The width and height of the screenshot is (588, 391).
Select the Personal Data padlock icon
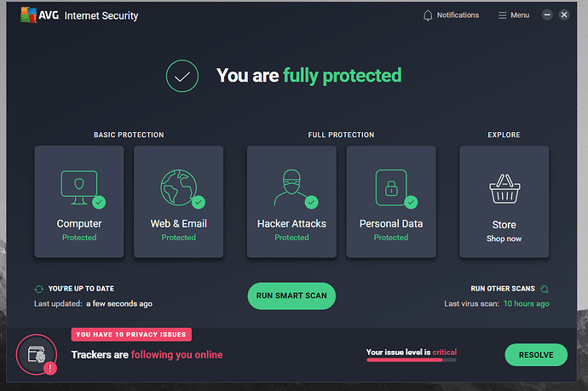point(390,188)
